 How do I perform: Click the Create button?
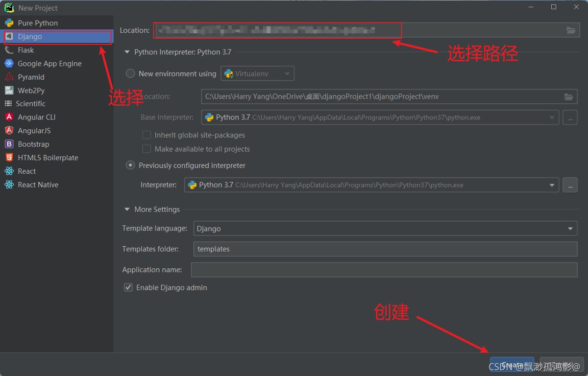point(512,365)
